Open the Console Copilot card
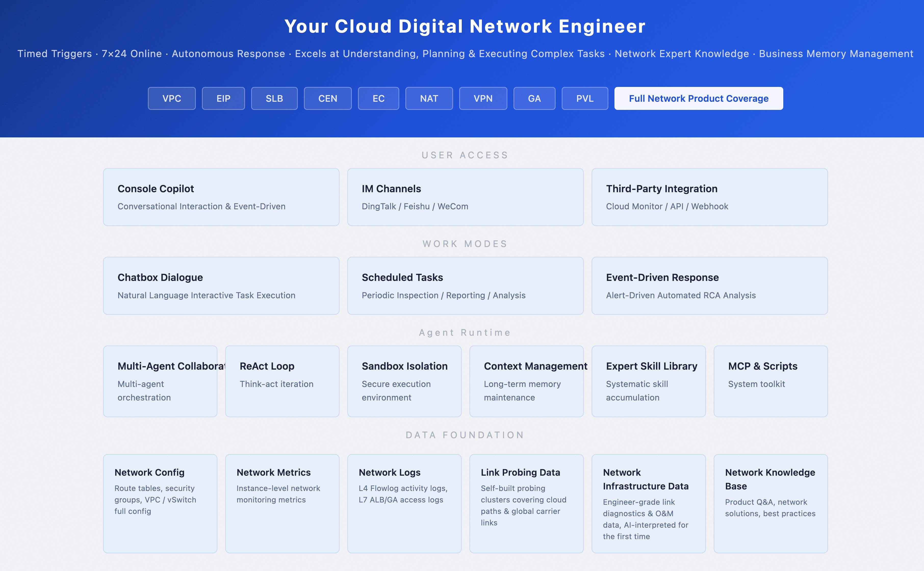 221,197
